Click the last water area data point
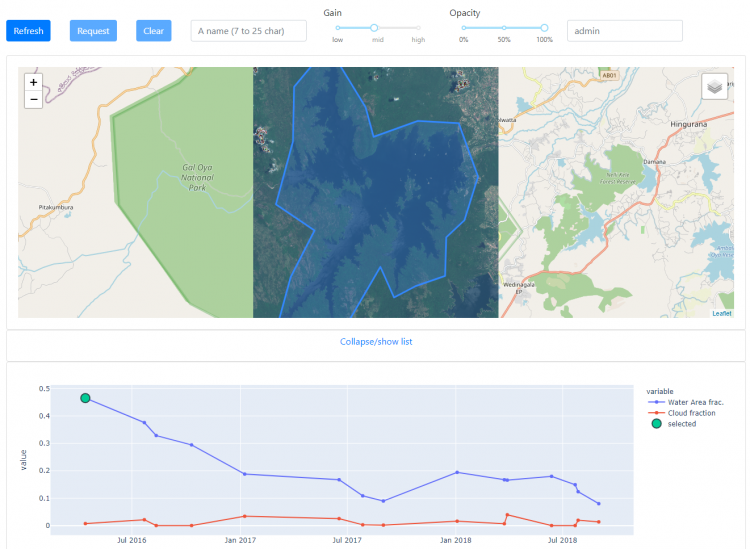Image resolution: width=750 pixels, height=549 pixels. point(599,504)
